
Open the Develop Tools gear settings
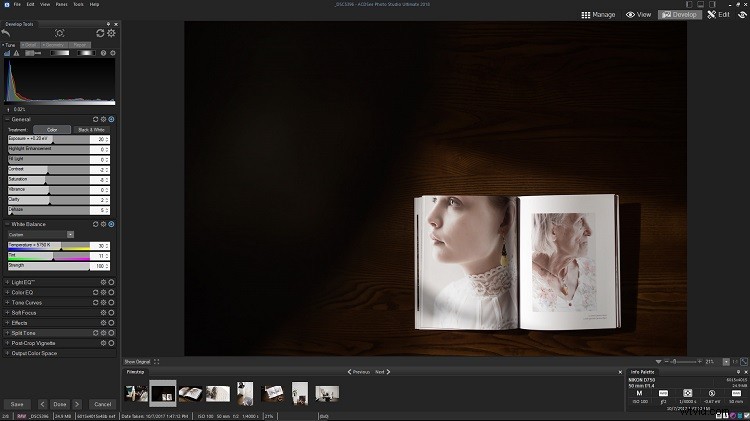tap(111, 33)
